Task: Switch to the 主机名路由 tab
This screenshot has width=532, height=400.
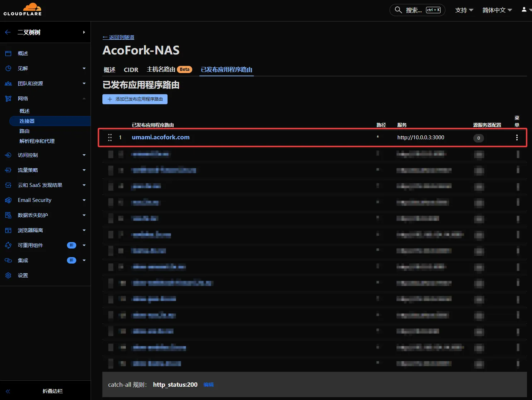Action: tap(161, 69)
